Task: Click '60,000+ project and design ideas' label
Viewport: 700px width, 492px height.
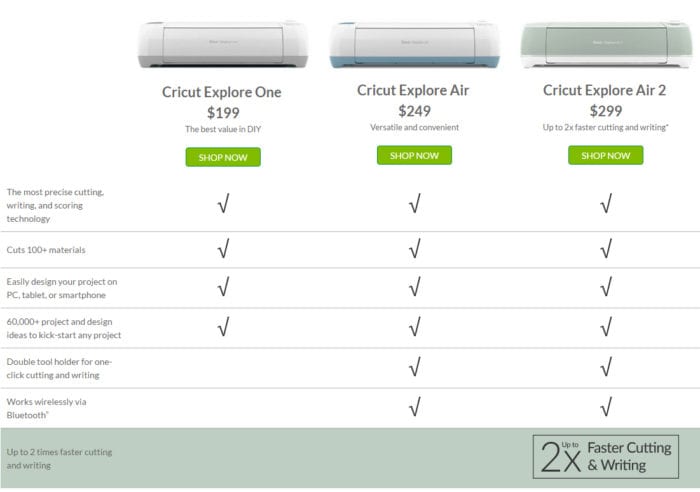Action: tap(63, 328)
